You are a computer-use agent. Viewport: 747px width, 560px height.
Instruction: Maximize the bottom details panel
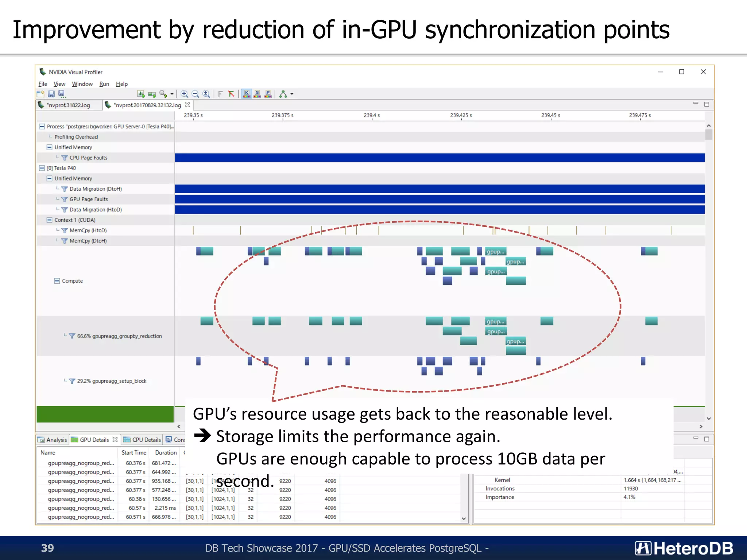(707, 439)
